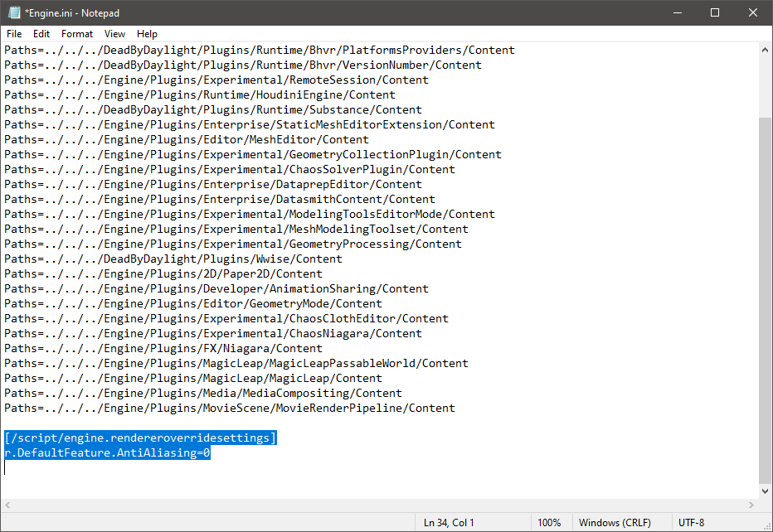Viewport: 773px width, 532px height.
Task: Open the View menu
Action: pyautogui.click(x=115, y=34)
